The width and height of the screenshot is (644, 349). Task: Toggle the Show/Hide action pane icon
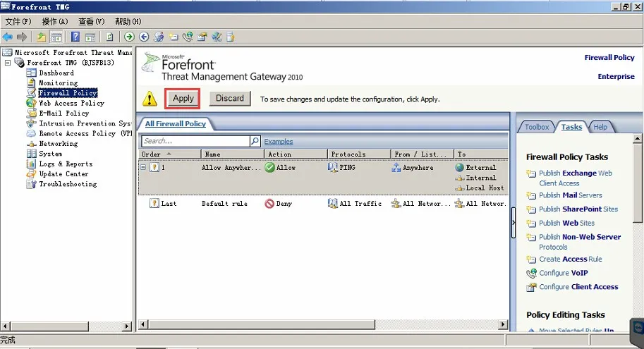(90, 37)
